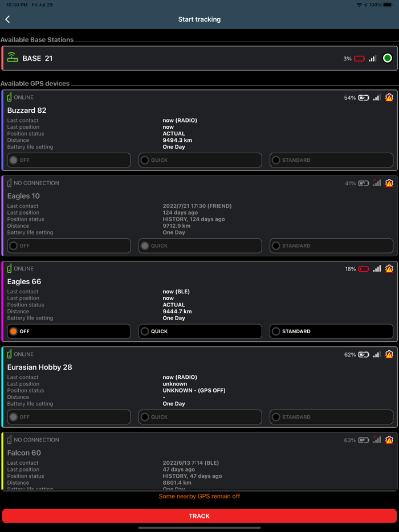Tap Buzzard 82 battery icon
The height and width of the screenshot is (532, 399).
[x=364, y=98]
